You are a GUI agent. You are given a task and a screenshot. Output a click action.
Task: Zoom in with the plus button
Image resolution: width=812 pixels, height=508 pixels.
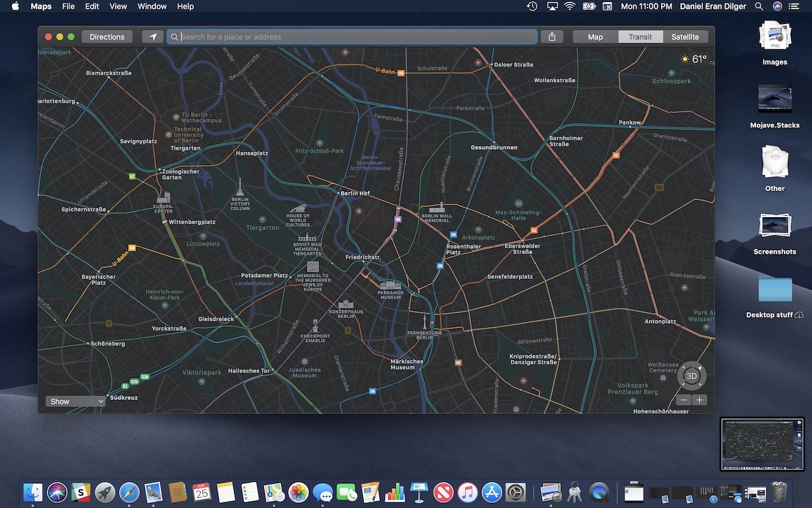[x=699, y=400]
